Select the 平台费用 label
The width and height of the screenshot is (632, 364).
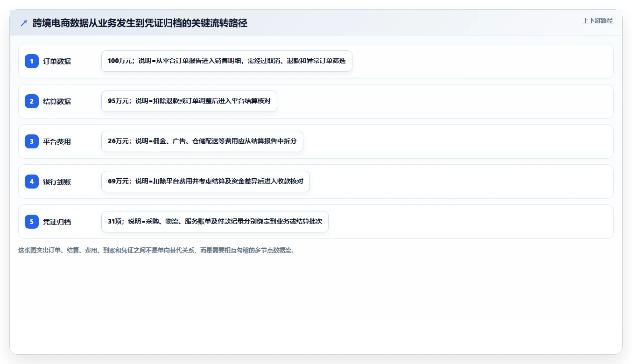57,141
